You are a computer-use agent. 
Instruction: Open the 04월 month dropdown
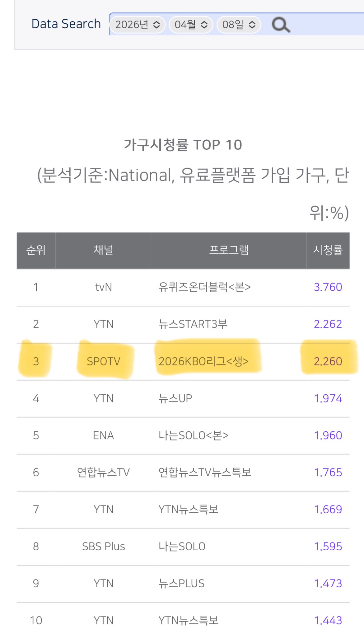[191, 25]
